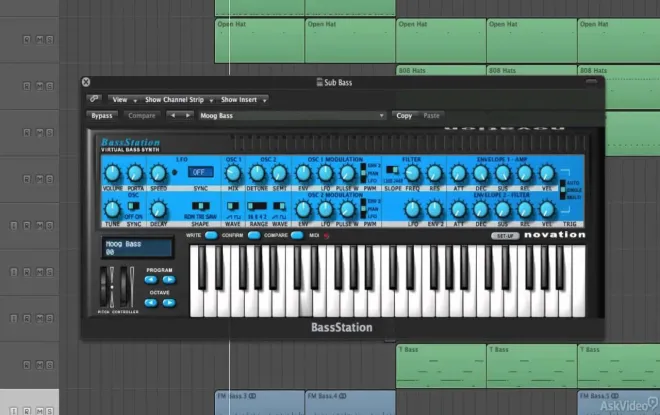Select the FM Bass.3 region
The width and height of the screenshot is (660, 415).
260,402
